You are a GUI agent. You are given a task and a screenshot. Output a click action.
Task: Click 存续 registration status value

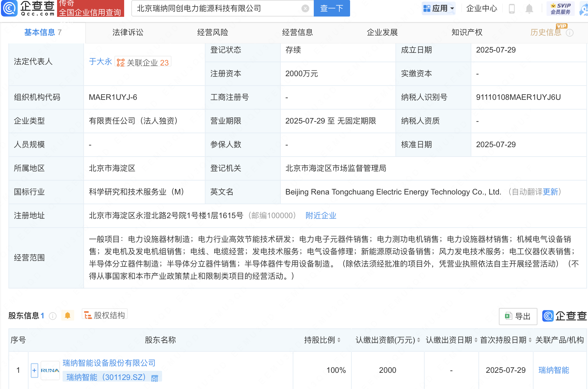tap(293, 50)
